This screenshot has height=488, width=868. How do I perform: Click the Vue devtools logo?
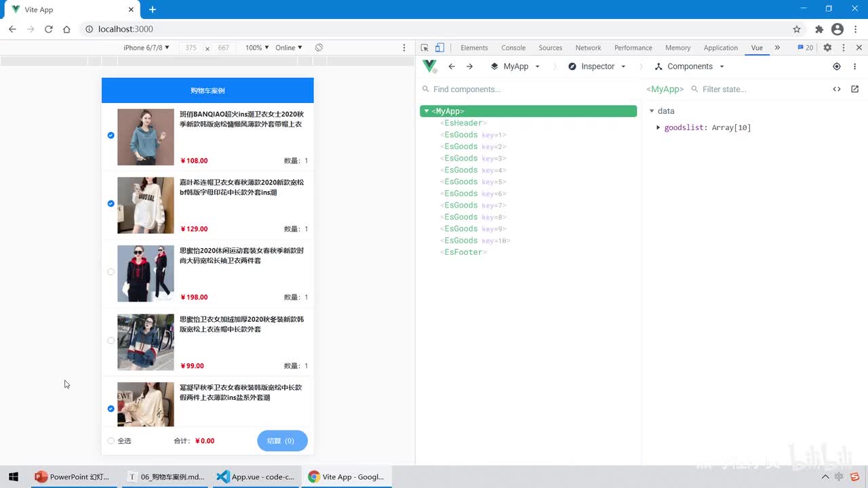tap(429, 66)
